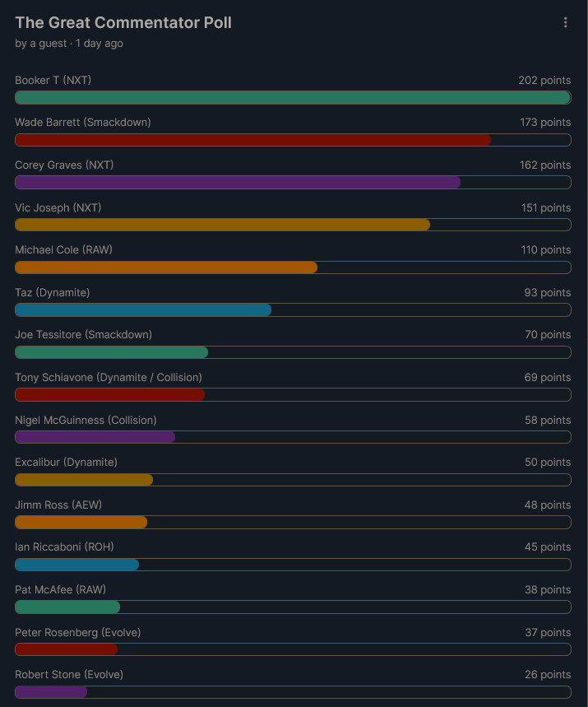The height and width of the screenshot is (707, 588).
Task: Select the Michael Cole (RAW) option
Action: [63, 250]
